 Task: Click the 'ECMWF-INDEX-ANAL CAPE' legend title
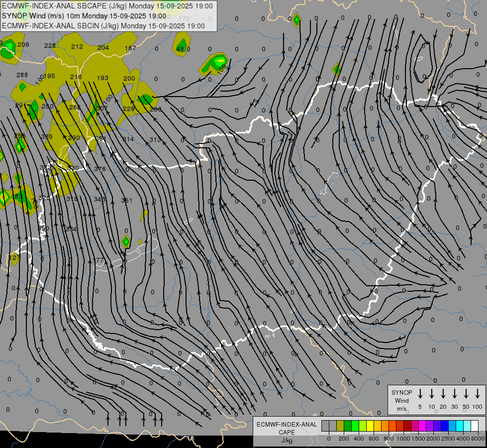click(287, 428)
